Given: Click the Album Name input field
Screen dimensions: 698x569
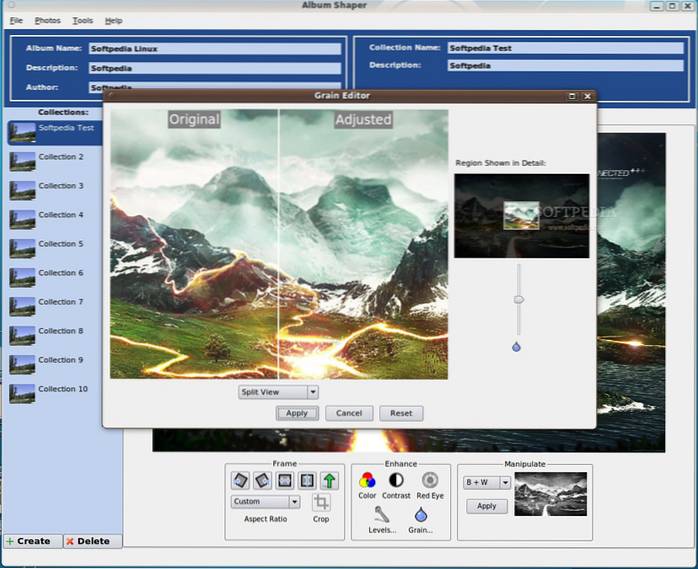Looking at the screenshot, I should click(213, 48).
